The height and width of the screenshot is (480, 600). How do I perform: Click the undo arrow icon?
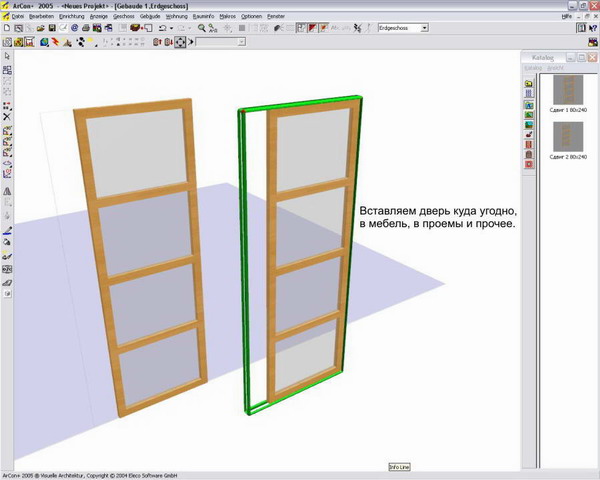point(163,28)
